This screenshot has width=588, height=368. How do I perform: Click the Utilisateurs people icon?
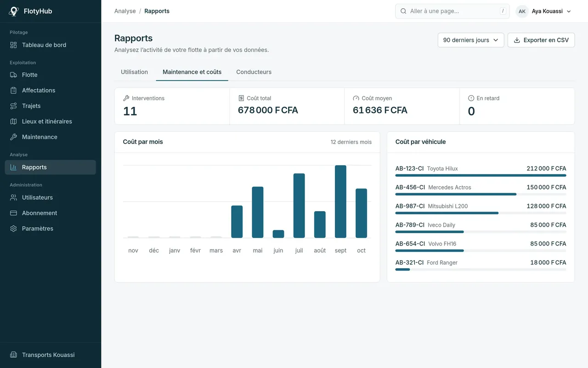pyautogui.click(x=13, y=198)
